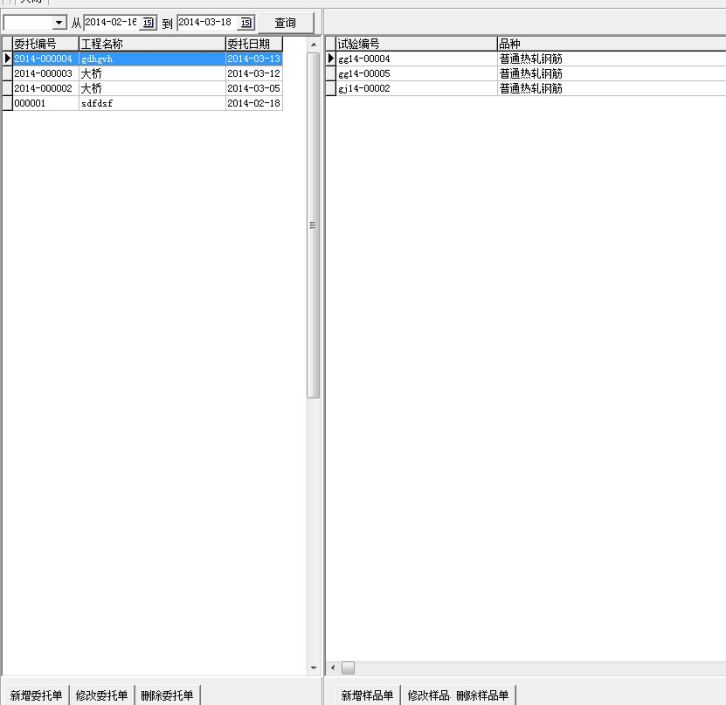Click 修改委托单 button

(102, 695)
